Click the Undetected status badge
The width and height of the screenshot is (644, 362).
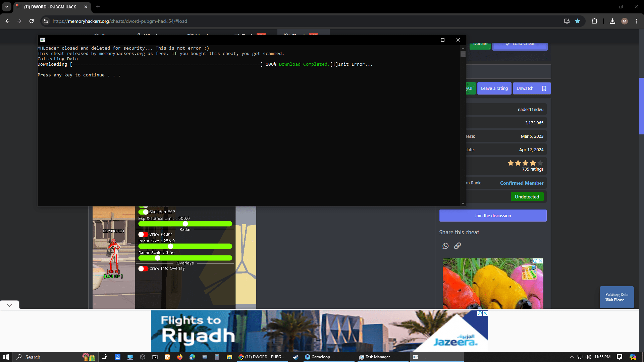tap(527, 197)
